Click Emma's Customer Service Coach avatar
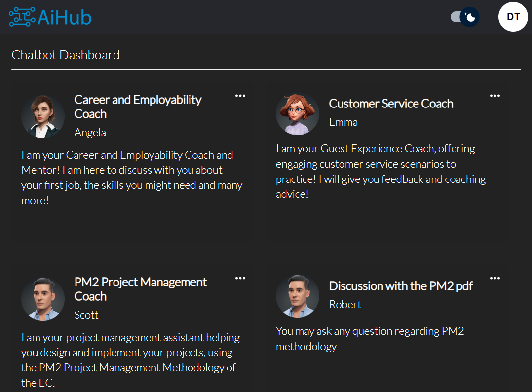Screen dimensions: 532x392 (297, 113)
